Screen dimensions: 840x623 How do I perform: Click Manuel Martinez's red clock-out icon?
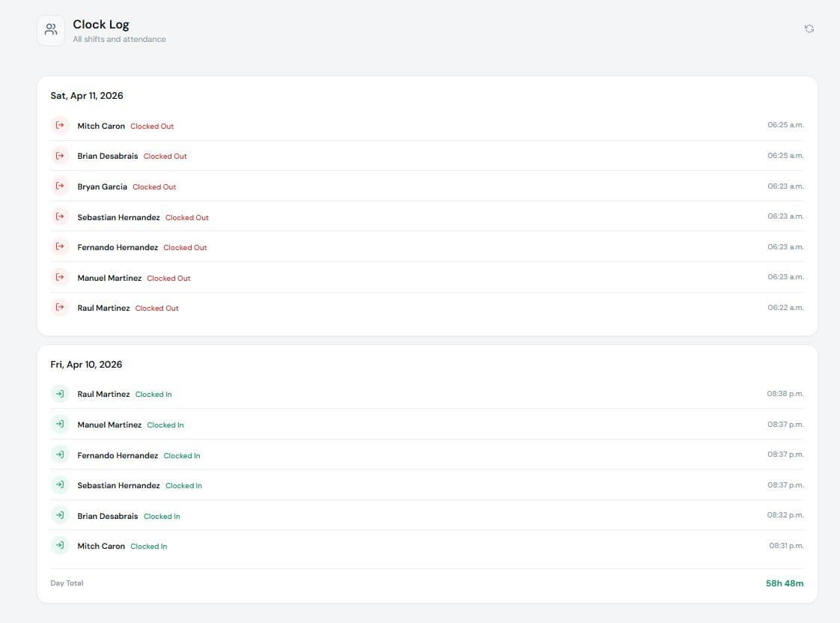(x=60, y=277)
